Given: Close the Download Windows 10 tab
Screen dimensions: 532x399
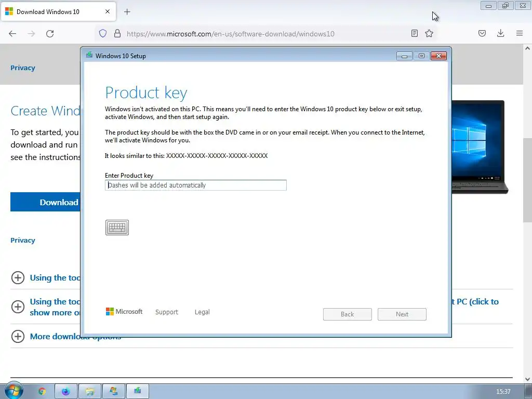Looking at the screenshot, I should [x=108, y=11].
